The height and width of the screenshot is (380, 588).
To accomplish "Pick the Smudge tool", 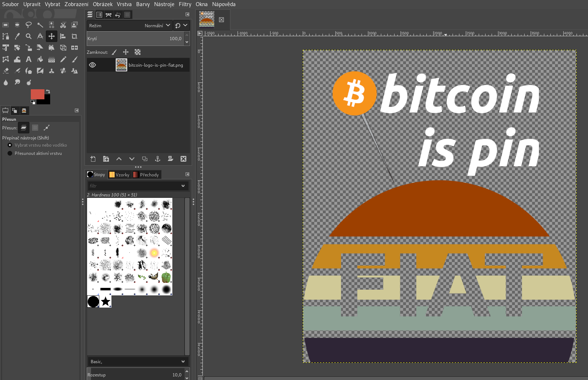I will pyautogui.click(x=17, y=82).
